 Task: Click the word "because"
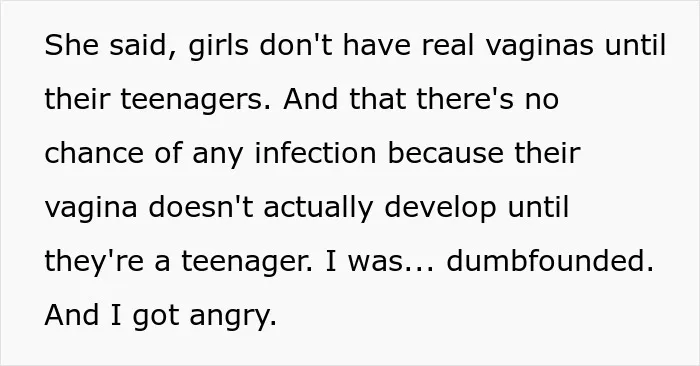(x=445, y=153)
